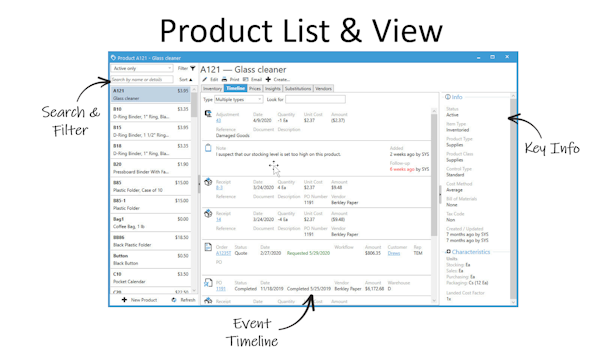The image size is (600, 360).
Task: Click the New Product plus icon
Action: pos(124,300)
